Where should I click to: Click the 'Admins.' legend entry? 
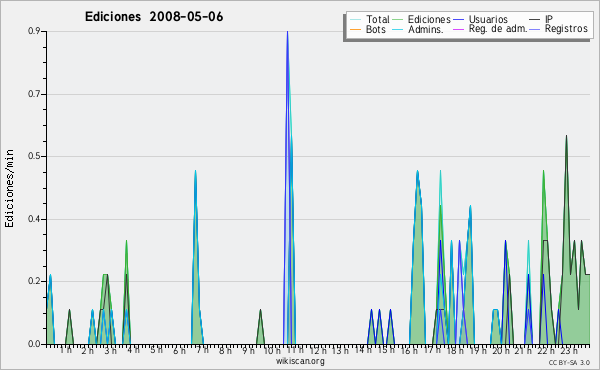426,29
